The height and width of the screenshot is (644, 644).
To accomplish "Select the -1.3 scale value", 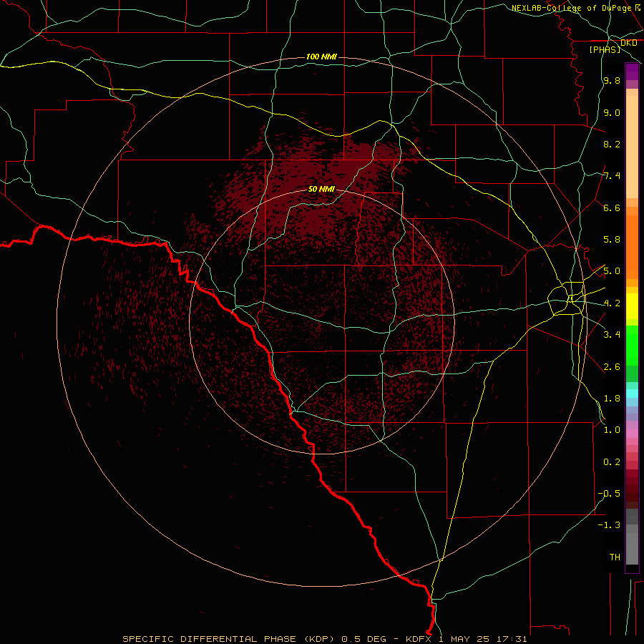I will pyautogui.click(x=609, y=525).
